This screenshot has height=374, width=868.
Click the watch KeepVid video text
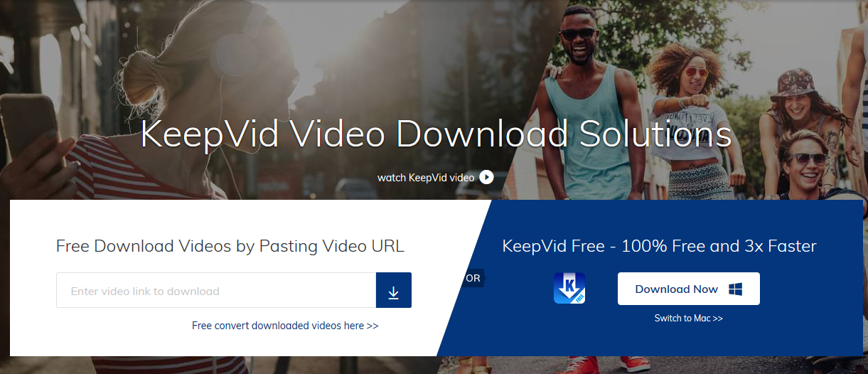426,177
